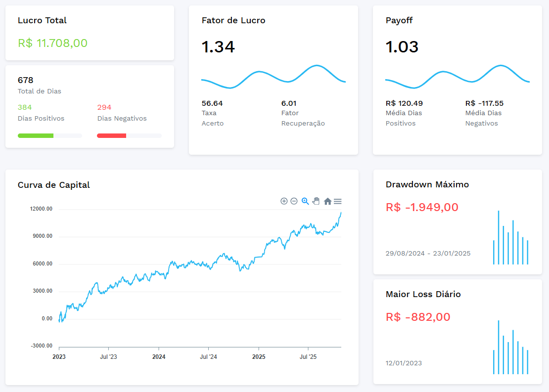Reset chart zoom with the home icon

click(x=327, y=201)
